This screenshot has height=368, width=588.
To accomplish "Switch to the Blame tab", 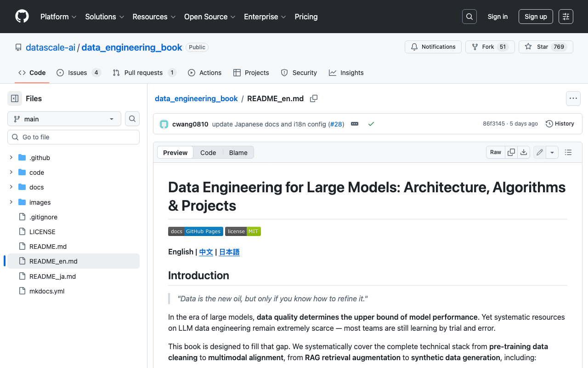I will (x=238, y=152).
